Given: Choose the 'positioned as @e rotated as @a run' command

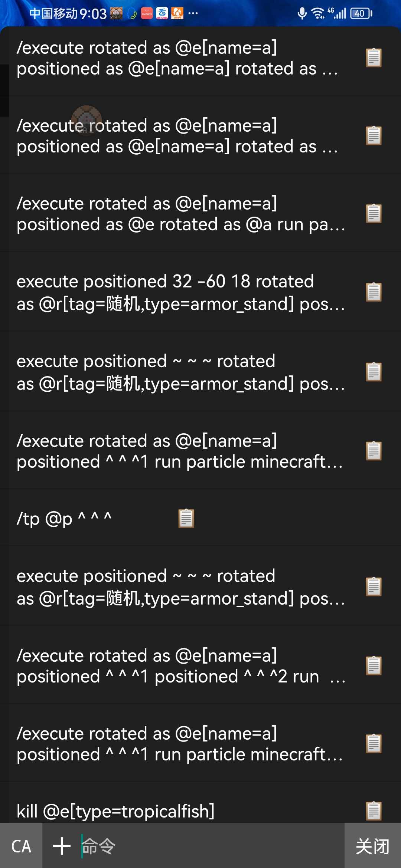Looking at the screenshot, I should tap(200, 213).
